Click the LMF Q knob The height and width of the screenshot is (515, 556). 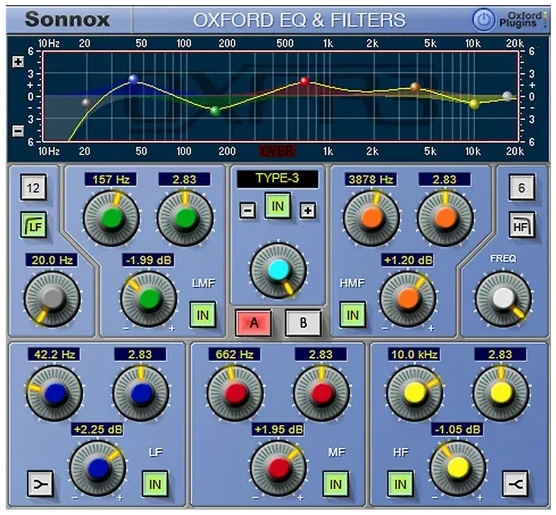tap(185, 218)
